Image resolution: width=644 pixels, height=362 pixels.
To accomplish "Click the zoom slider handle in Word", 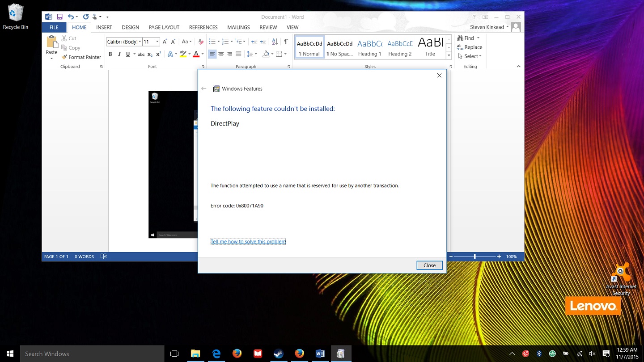I will click(x=475, y=257).
